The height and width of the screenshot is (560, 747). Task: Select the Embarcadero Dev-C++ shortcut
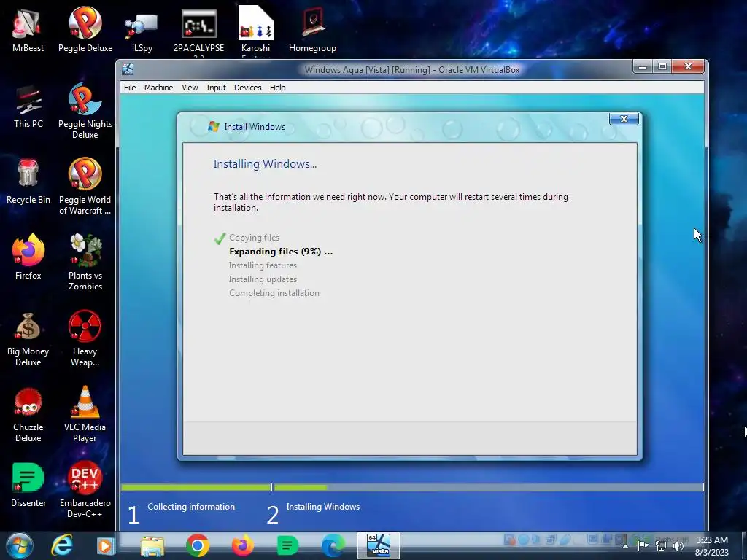85,489
